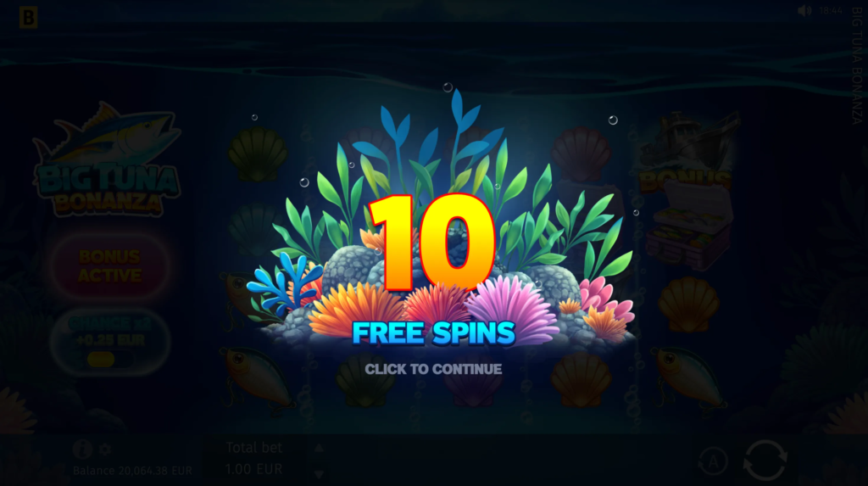Click the Balance amount display
This screenshot has height=486, width=868.
click(x=132, y=471)
